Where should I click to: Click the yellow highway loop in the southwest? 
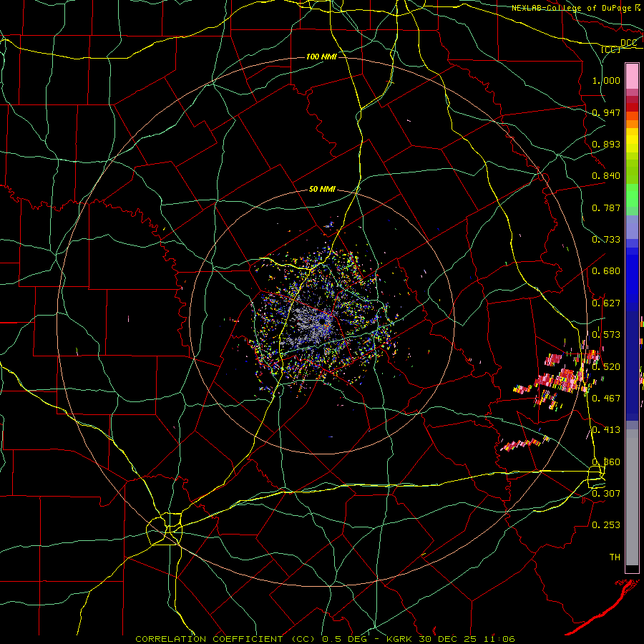pyautogui.click(x=165, y=529)
